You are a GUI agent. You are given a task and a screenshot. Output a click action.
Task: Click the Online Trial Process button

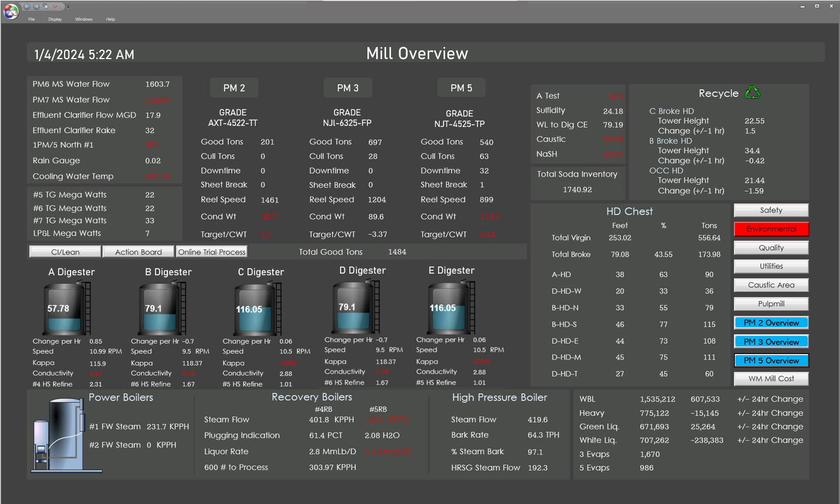(x=211, y=251)
